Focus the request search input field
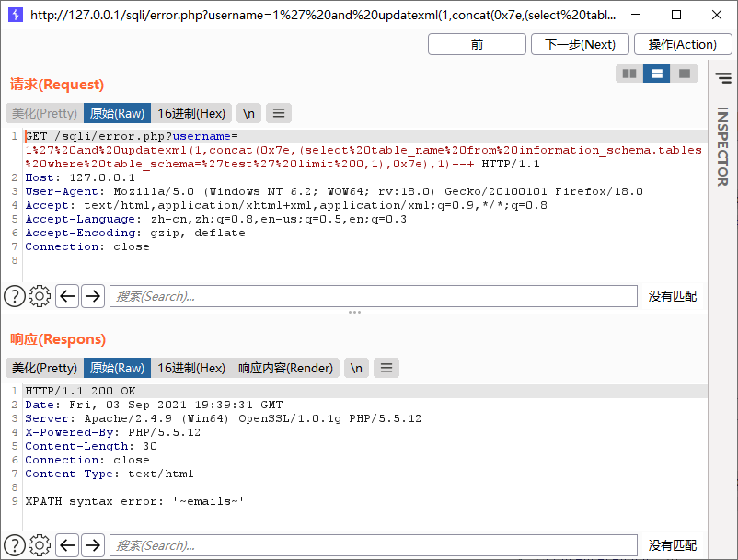 click(x=374, y=296)
